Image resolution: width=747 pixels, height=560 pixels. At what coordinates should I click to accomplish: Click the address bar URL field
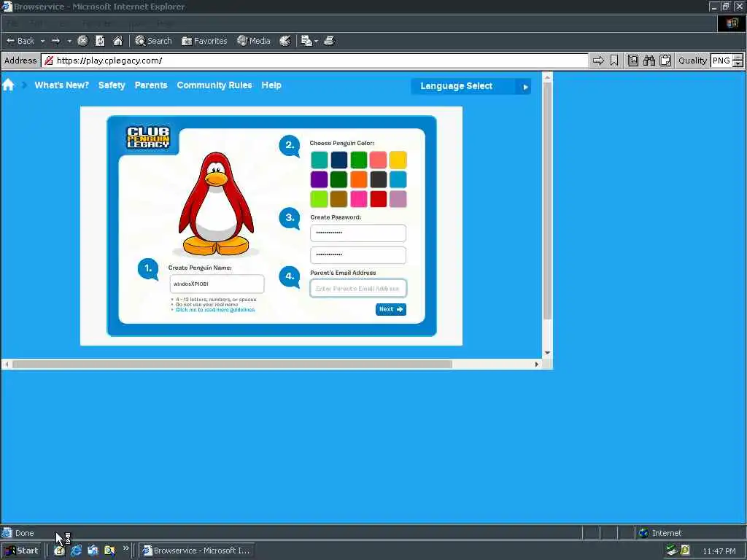(x=314, y=61)
